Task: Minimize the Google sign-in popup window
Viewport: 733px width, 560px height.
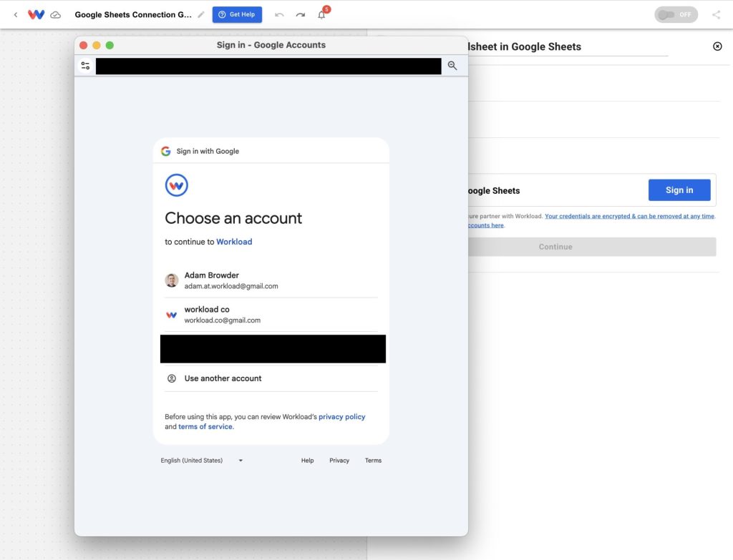Action: pyautogui.click(x=97, y=45)
